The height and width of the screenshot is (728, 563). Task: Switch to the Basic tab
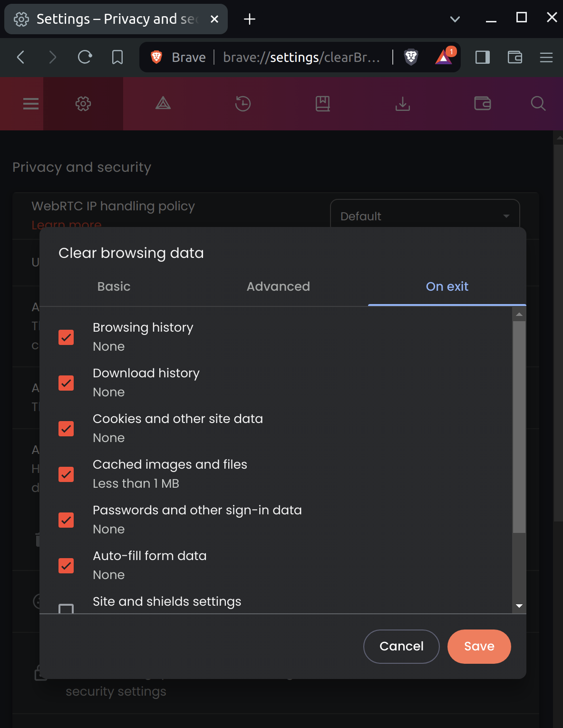pyautogui.click(x=114, y=286)
